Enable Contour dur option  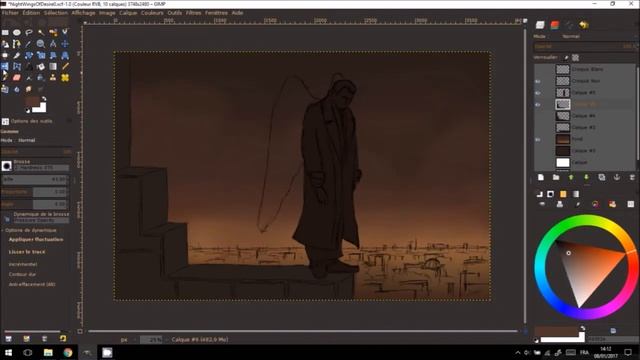click(22, 274)
